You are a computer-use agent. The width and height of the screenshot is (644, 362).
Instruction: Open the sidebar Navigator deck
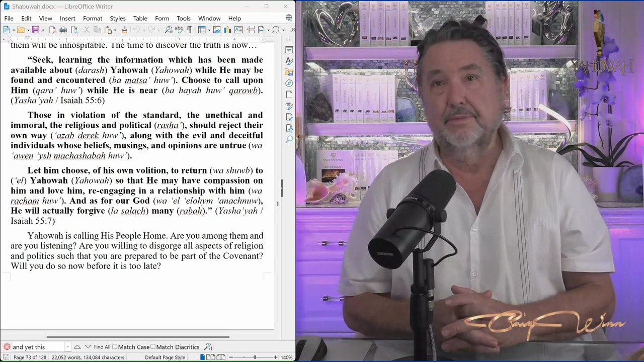pyautogui.click(x=289, y=83)
